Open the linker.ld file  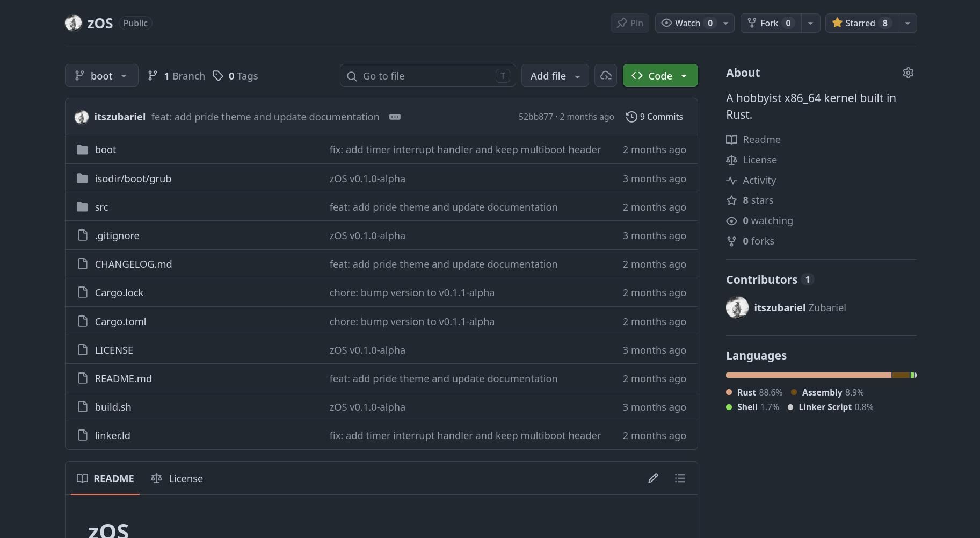[x=112, y=435]
